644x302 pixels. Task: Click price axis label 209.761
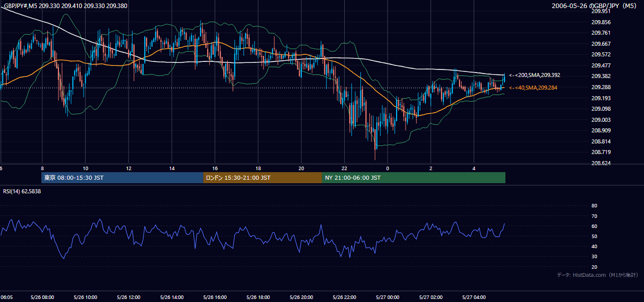pos(601,33)
